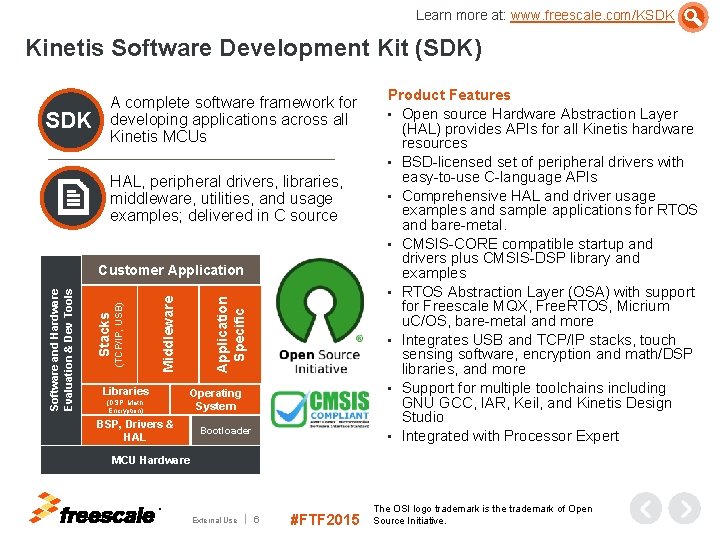This screenshot has height=540, width=720.
Task: Select the BSP, Drivers & HAL block
Action: tap(135, 430)
